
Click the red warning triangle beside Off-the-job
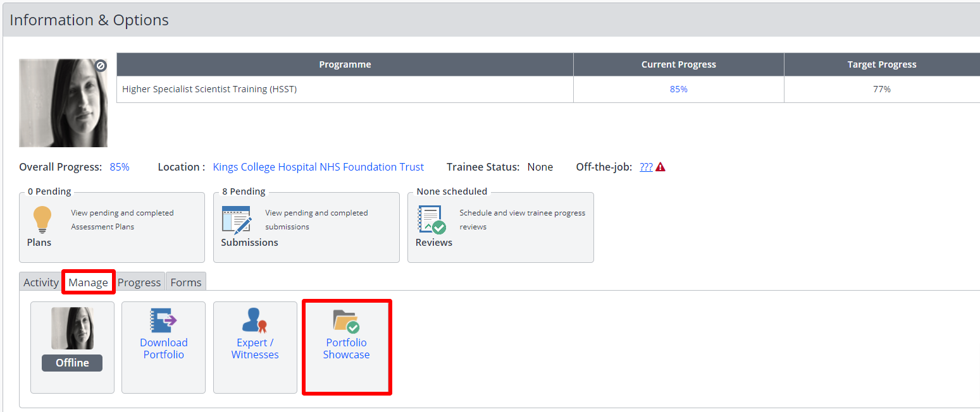661,167
